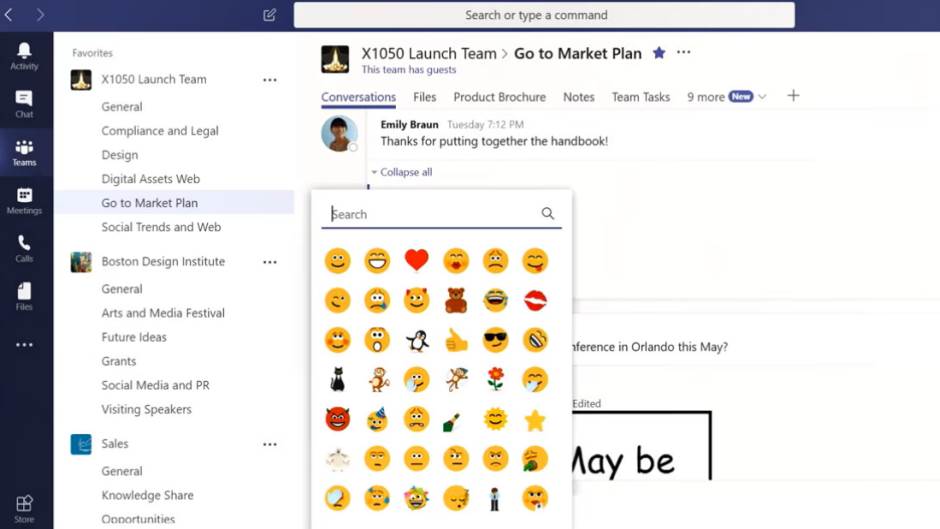Select the red heart emoji
Viewport: 940px width, 529px height.
[x=417, y=261]
